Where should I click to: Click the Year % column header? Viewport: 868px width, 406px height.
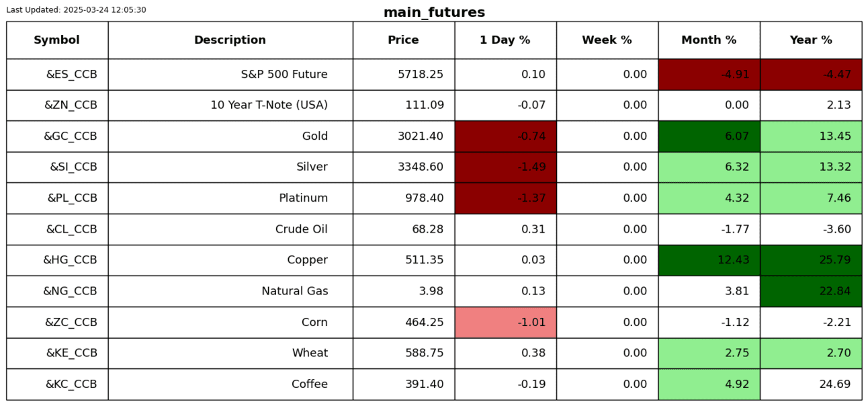[x=810, y=40]
